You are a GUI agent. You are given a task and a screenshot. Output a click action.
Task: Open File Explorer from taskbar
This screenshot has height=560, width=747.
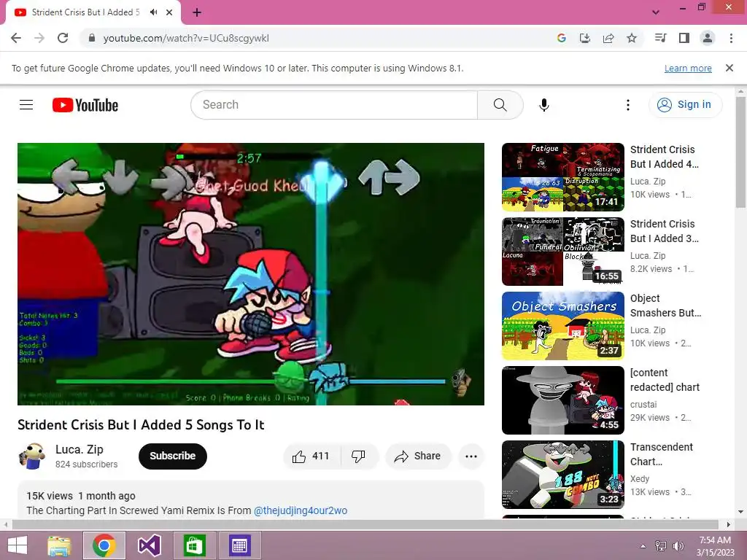coord(59,545)
